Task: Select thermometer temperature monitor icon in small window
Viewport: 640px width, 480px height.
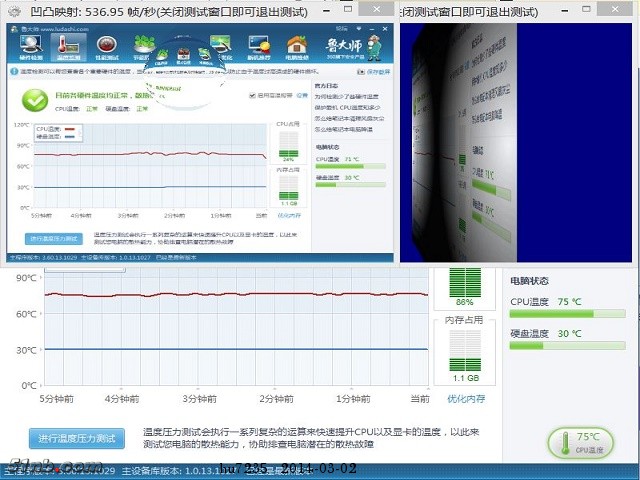Action: pyautogui.click(x=68, y=47)
